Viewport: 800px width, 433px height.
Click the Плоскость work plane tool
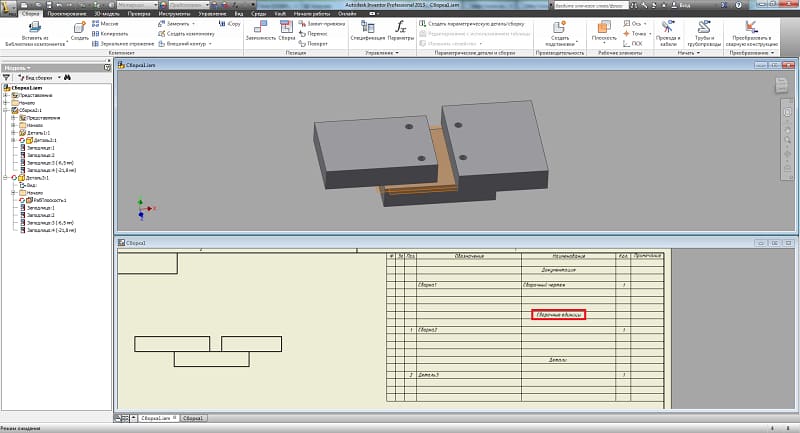click(x=604, y=31)
